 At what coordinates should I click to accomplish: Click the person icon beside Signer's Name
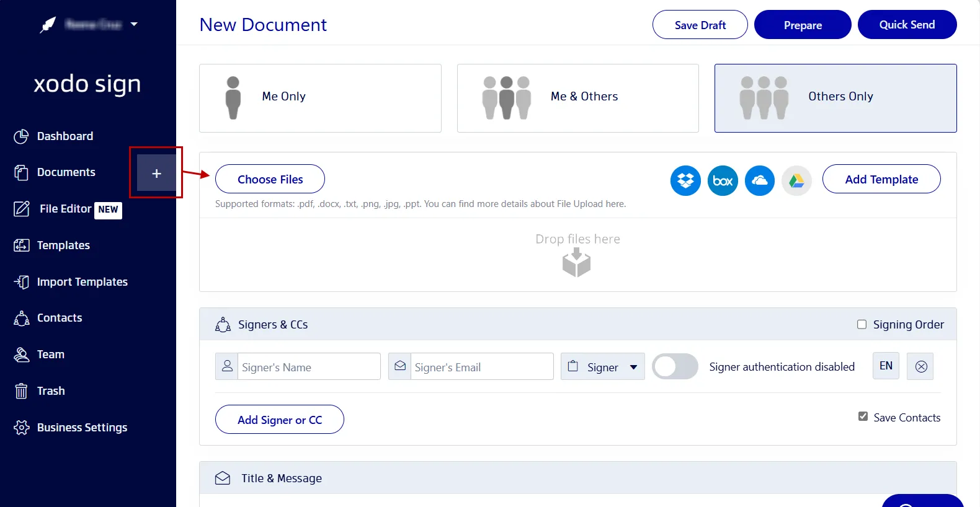tap(227, 366)
